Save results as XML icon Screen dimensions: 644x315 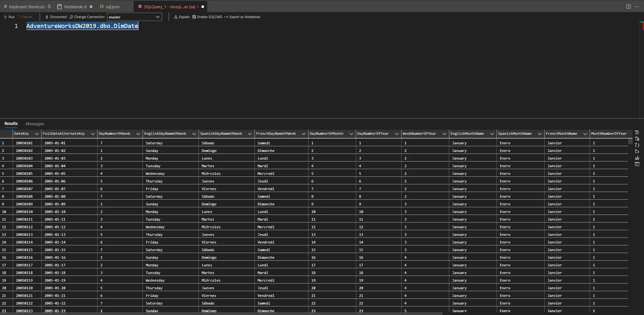[x=637, y=151]
